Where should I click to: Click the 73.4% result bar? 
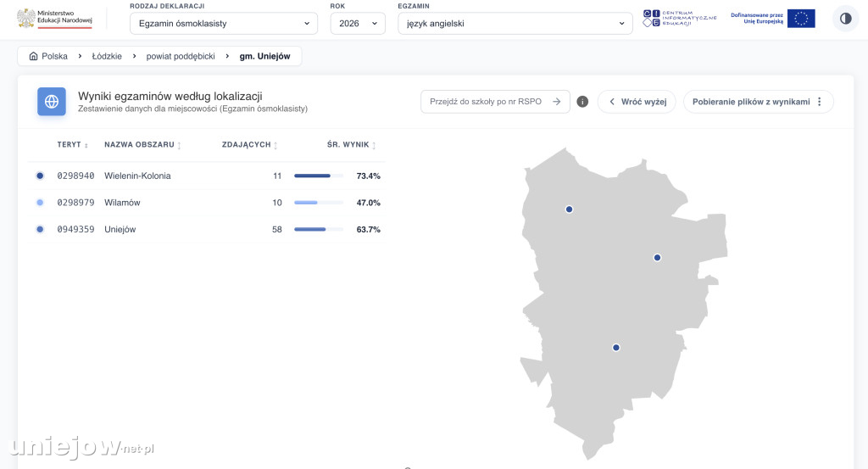click(x=319, y=176)
